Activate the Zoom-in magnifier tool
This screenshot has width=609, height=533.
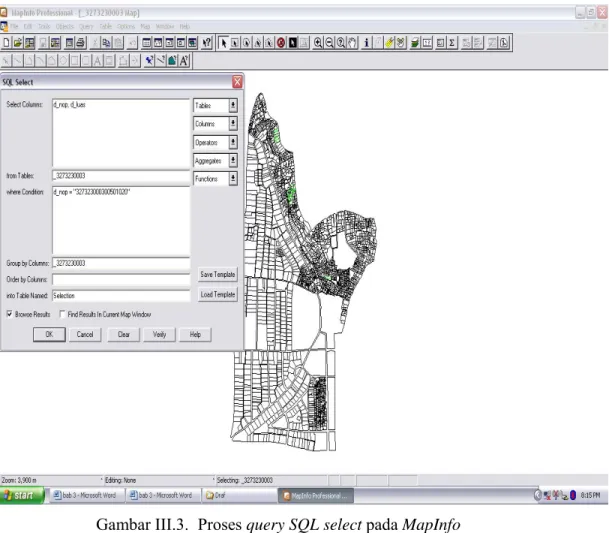(318, 42)
